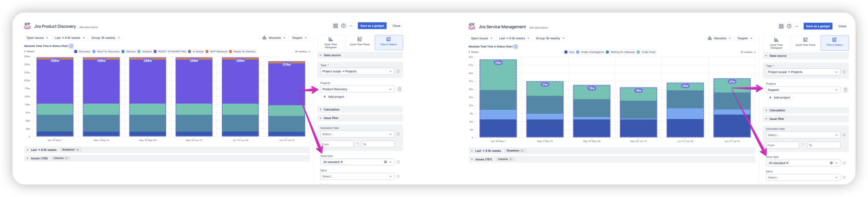Open the more options ellipsis in Product Discovery panel
Viewport: 868px width, 197px height.
[x=351, y=26]
